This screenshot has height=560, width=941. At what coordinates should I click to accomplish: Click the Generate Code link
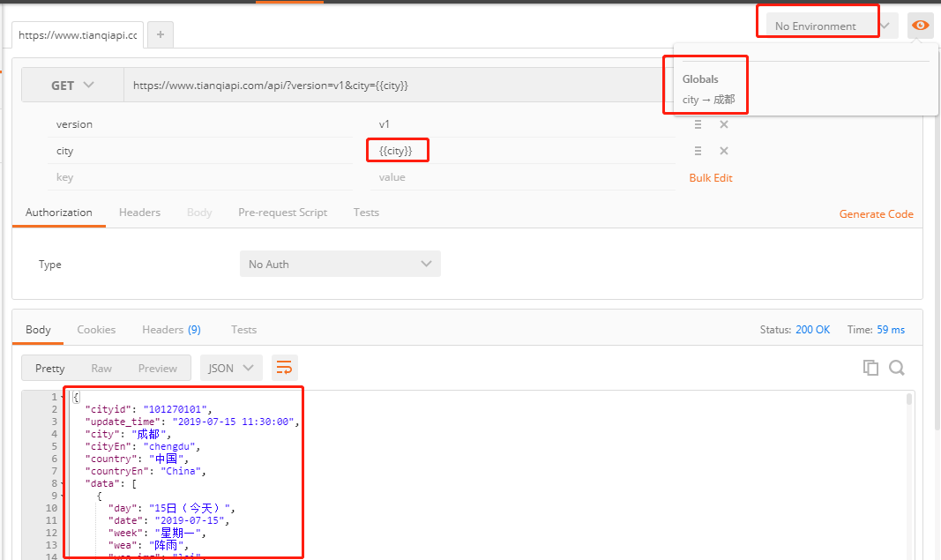pos(876,213)
